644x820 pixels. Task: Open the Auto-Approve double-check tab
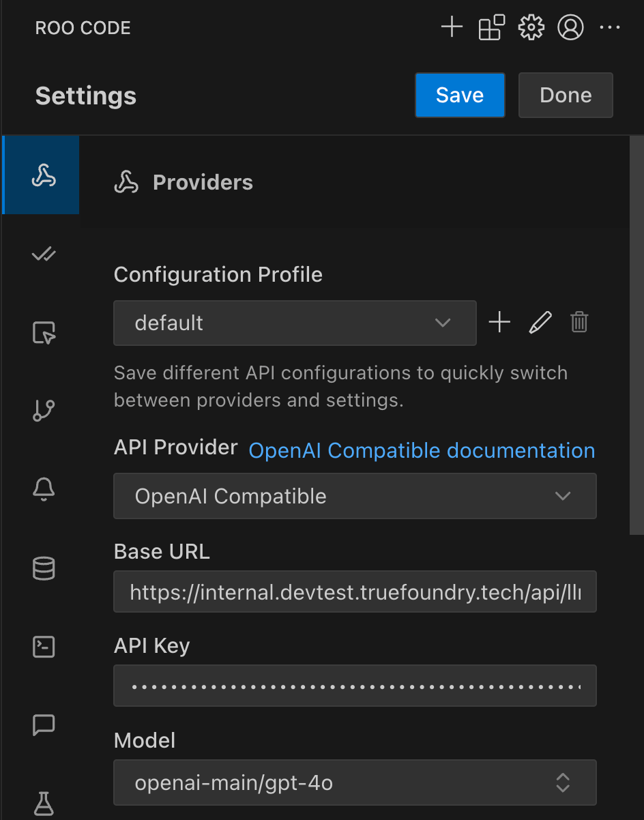(x=44, y=254)
